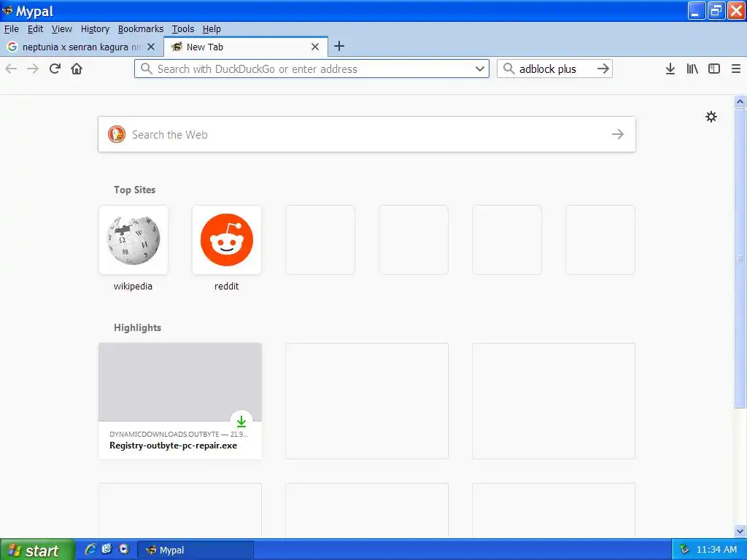Open the View menu

(x=62, y=29)
